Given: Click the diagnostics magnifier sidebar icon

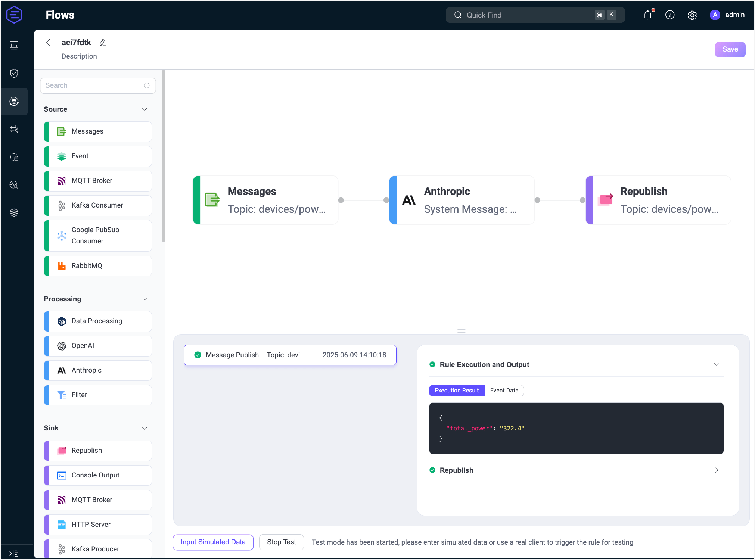Looking at the screenshot, I should [14, 185].
